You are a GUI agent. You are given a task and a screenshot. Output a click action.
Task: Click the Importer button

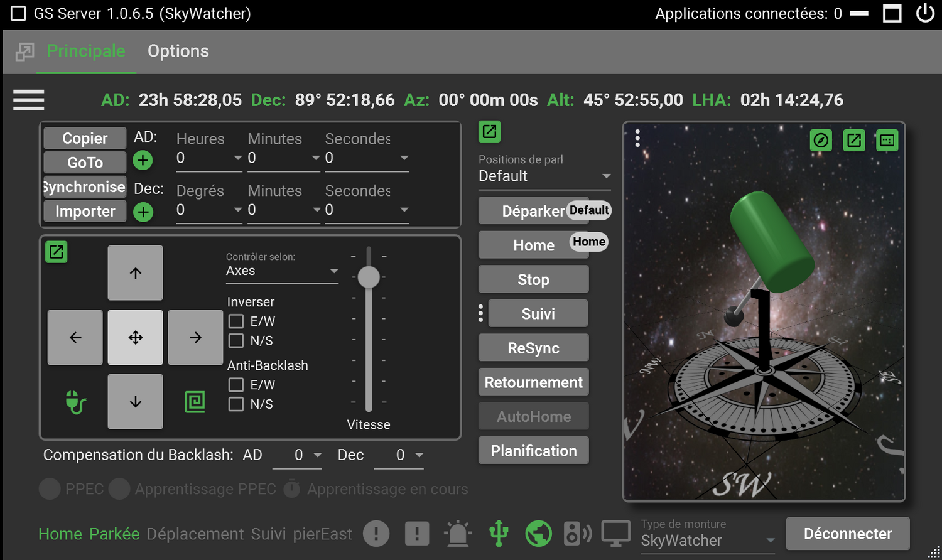(x=85, y=212)
